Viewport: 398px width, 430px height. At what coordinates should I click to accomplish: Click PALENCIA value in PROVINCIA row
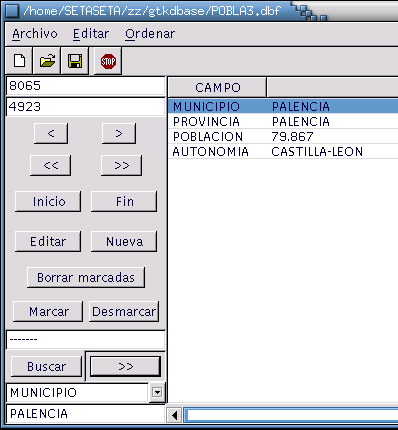(x=301, y=122)
